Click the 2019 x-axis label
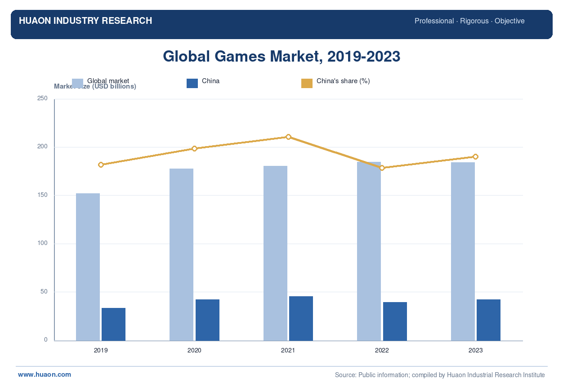Screen dimensions: 563x392 (101, 350)
